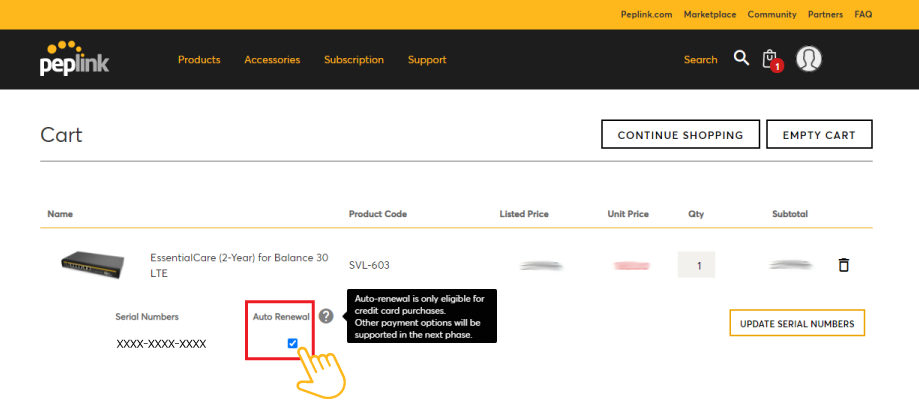Open the Partners link
This screenshot has width=919, height=415.
pyautogui.click(x=825, y=15)
